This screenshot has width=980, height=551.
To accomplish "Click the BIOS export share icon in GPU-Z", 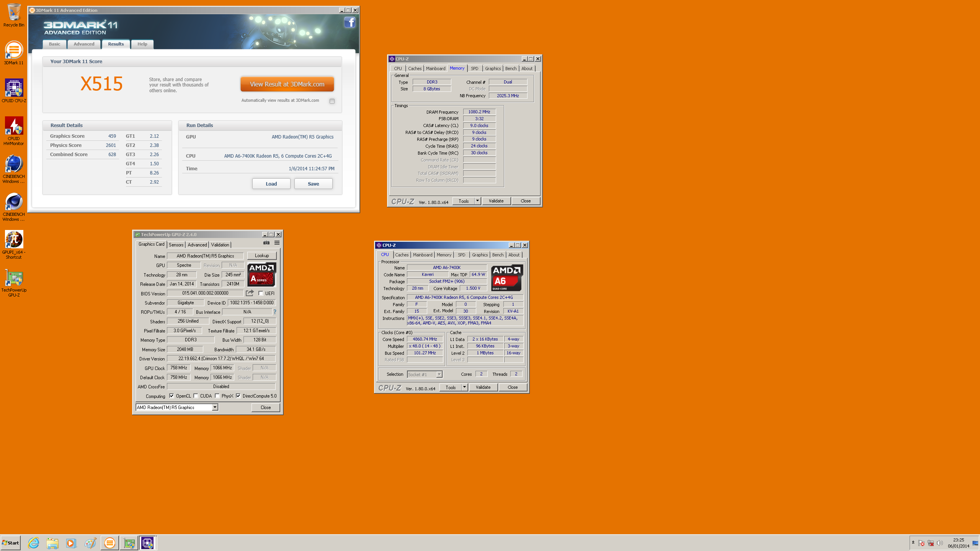I will click(250, 293).
